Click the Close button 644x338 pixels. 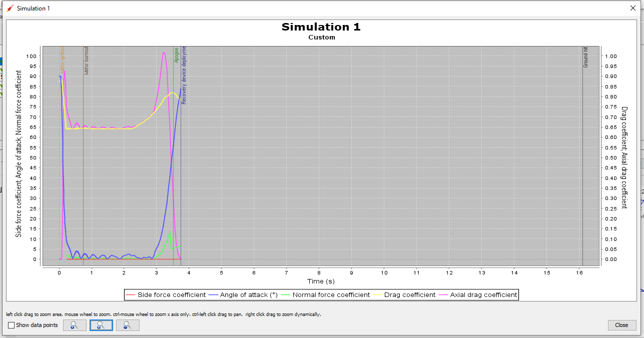point(621,325)
